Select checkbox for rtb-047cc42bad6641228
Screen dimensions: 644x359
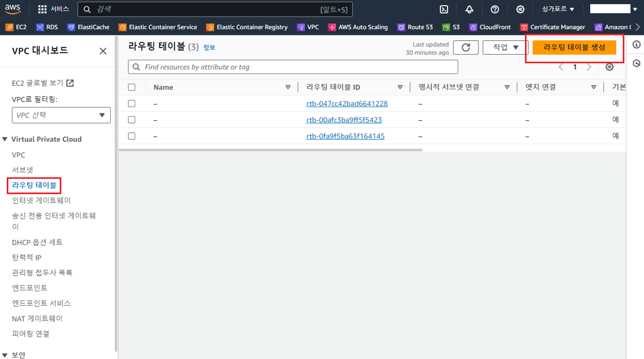point(131,104)
